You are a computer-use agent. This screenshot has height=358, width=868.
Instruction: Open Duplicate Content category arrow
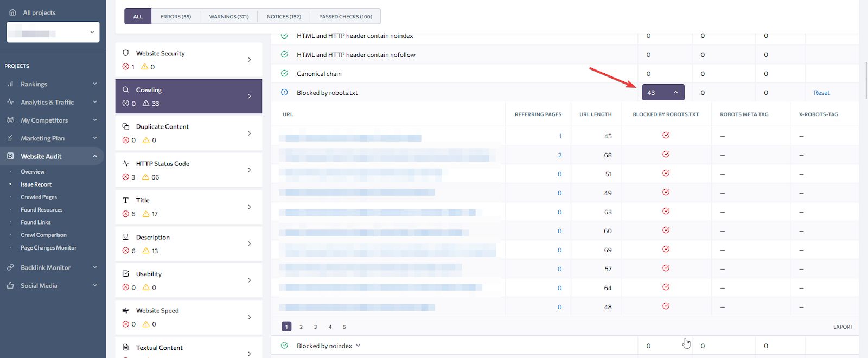(250, 133)
